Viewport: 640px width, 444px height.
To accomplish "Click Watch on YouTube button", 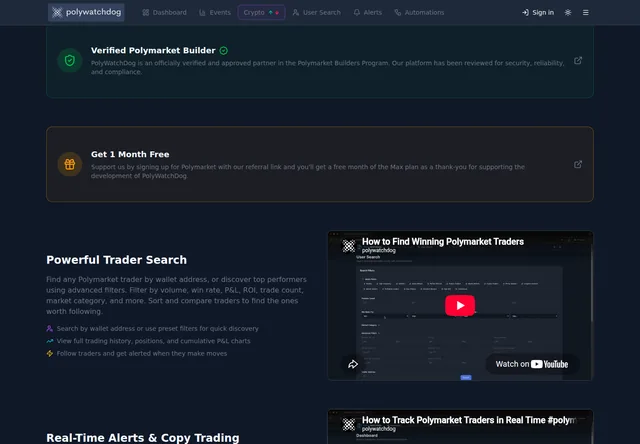I will coord(532,364).
